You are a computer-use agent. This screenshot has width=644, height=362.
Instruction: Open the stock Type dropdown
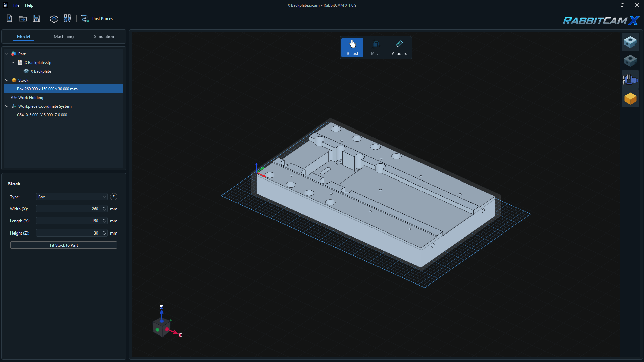[x=71, y=197]
